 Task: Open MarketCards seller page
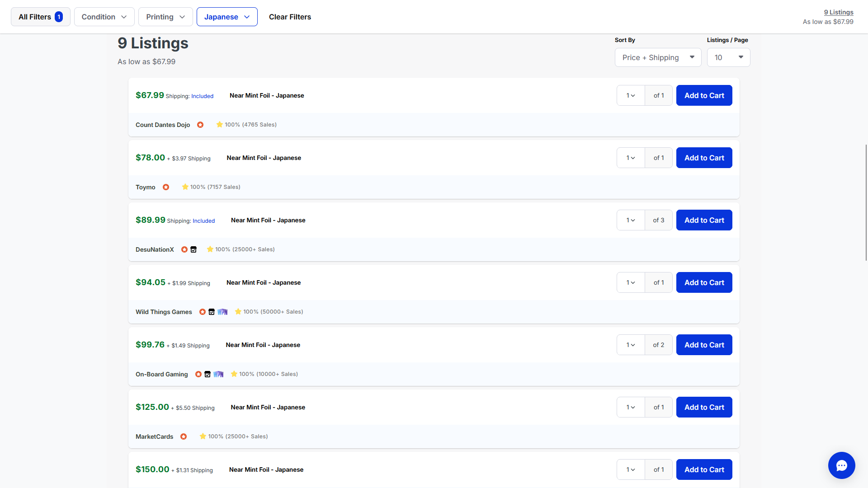(x=154, y=436)
